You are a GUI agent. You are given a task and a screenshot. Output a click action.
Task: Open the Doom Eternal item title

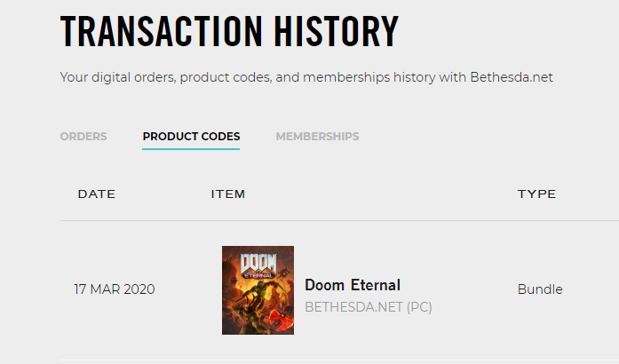click(x=353, y=285)
